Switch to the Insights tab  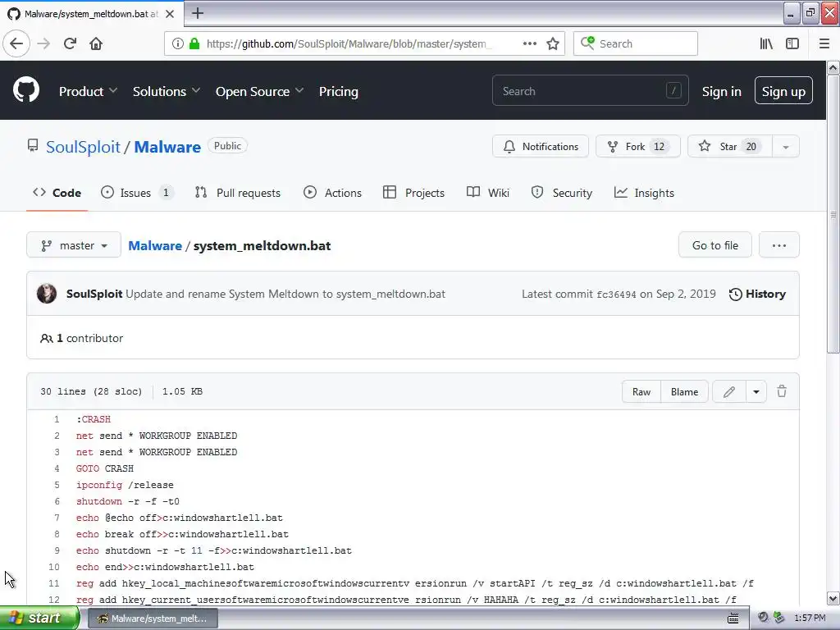[x=644, y=193]
